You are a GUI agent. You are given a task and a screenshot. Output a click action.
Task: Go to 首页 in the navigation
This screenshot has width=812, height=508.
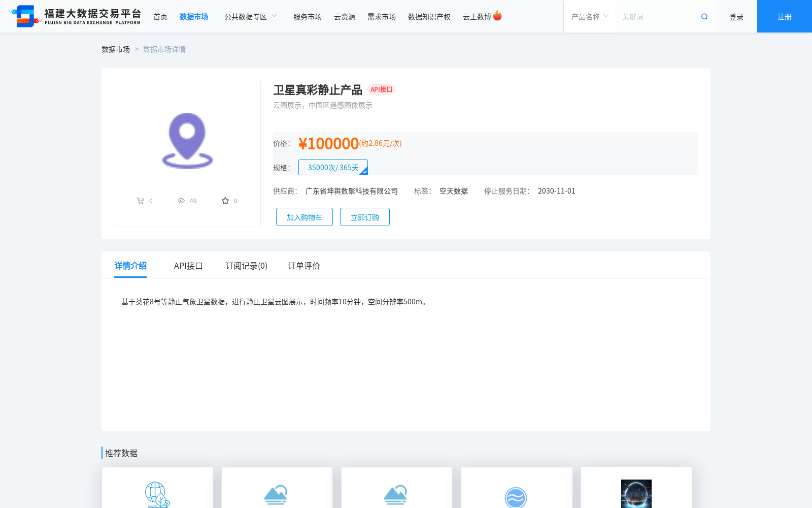(160, 17)
